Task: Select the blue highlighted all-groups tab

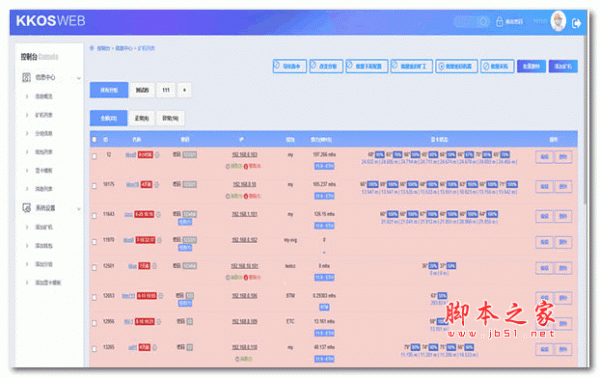Action: [109, 90]
